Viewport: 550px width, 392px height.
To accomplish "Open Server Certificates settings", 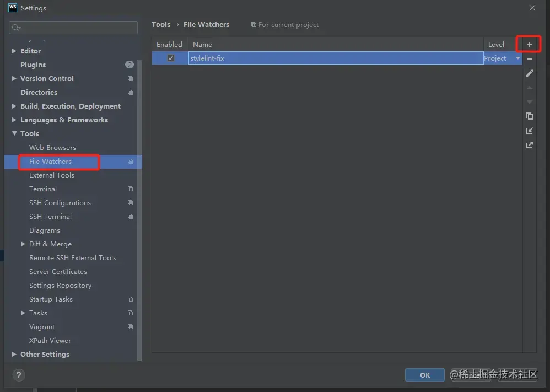I will point(58,272).
